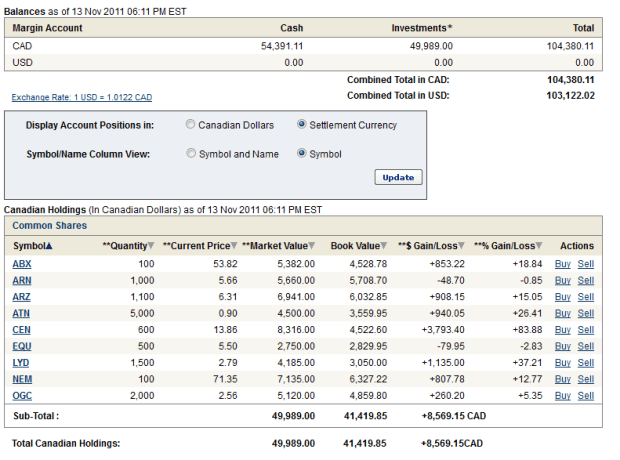Sort holdings by Market Value arrow
The height and width of the screenshot is (460, 620).
coord(312,246)
